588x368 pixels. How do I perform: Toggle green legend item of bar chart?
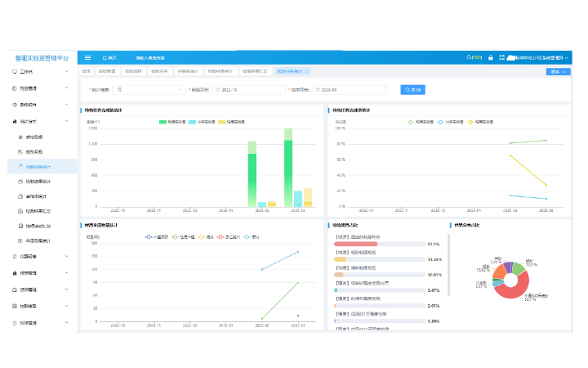172,122
